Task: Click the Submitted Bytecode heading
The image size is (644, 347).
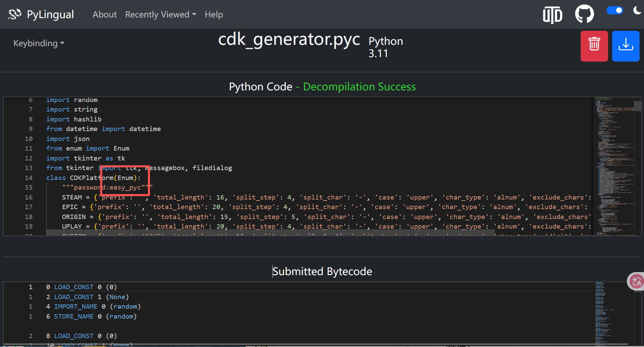Action: coord(322,271)
